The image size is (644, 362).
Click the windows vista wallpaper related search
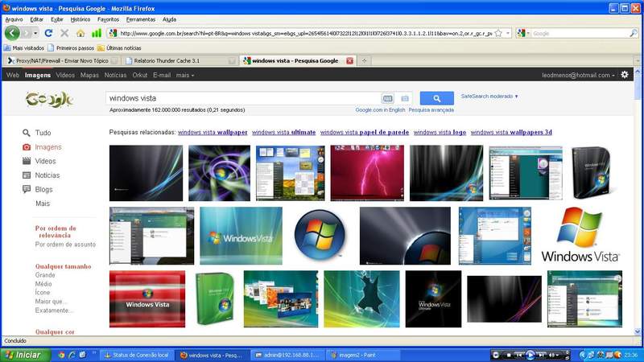coord(213,132)
